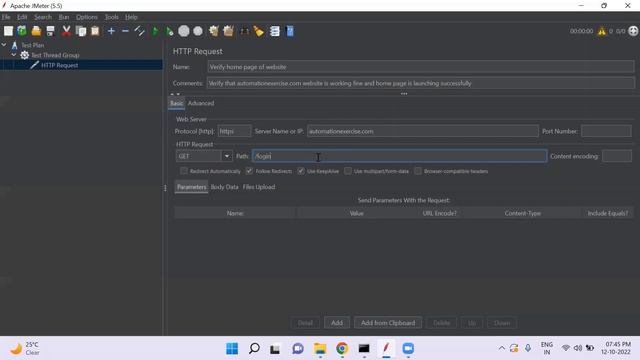
Task: Click the Reset Search brush icon
Action: pos(259,31)
